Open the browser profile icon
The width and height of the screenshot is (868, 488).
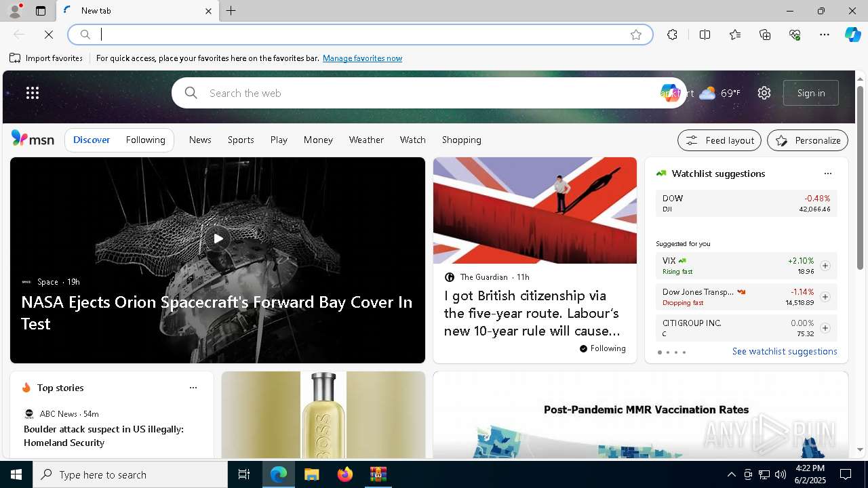coord(14,11)
